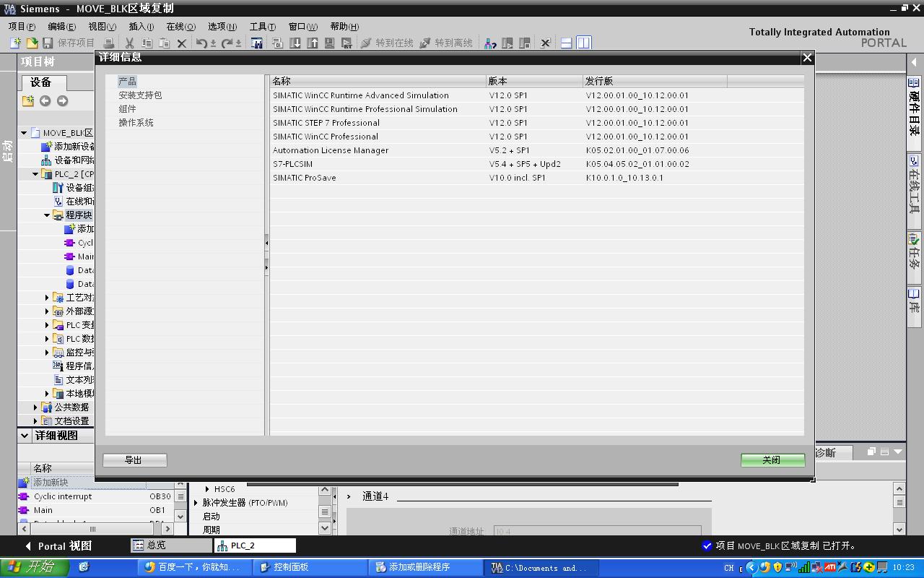This screenshot has height=578, width=924.
Task: Switch to 控制面板 taskbar window
Action: pyautogui.click(x=311, y=568)
